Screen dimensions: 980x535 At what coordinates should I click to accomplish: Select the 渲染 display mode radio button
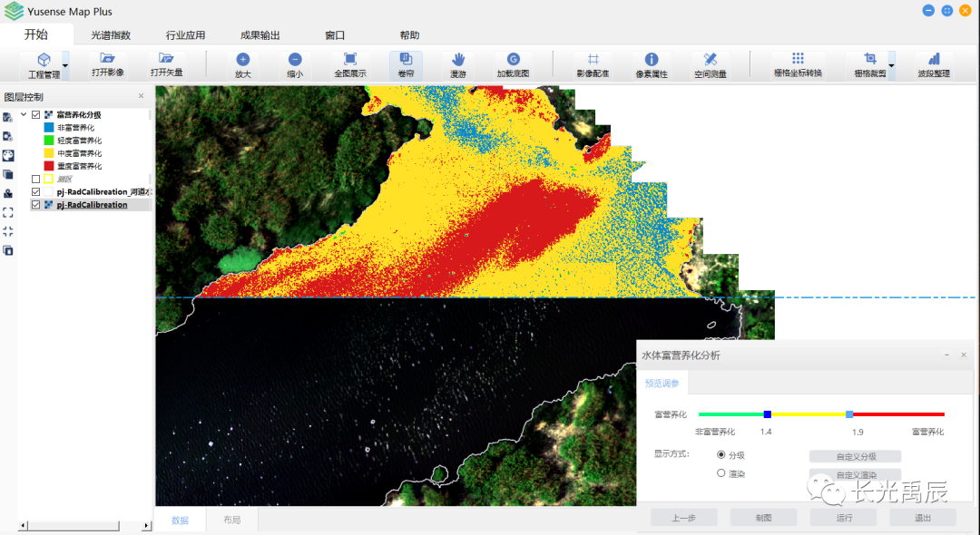point(721,473)
